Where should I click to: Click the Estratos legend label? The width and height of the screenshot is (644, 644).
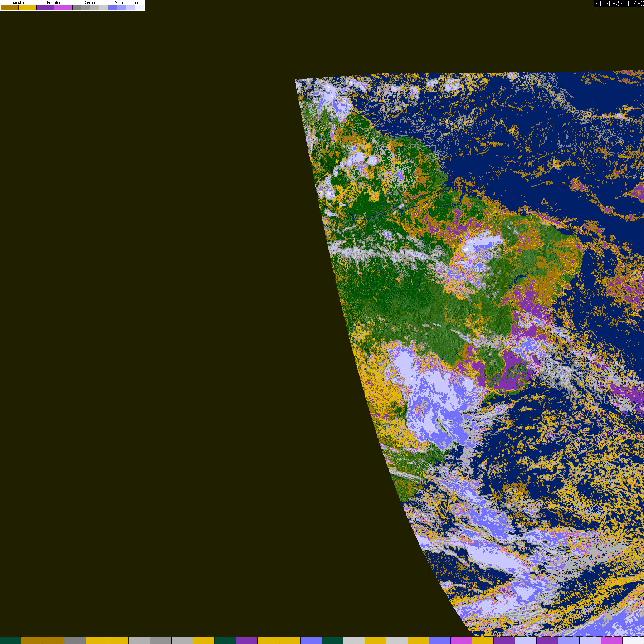coord(54,3)
